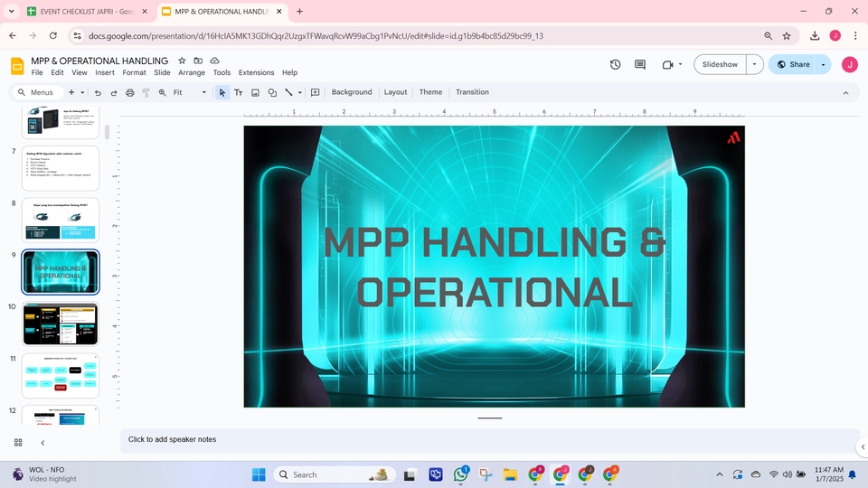
Task: Expand the new slide layout dropdown arrow
Action: pyautogui.click(x=82, y=92)
